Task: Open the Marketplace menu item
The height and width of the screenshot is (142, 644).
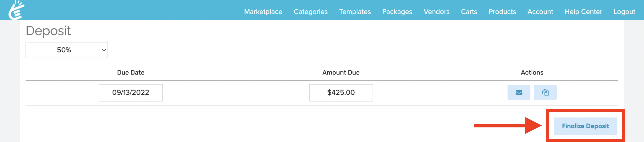Action: (x=263, y=12)
